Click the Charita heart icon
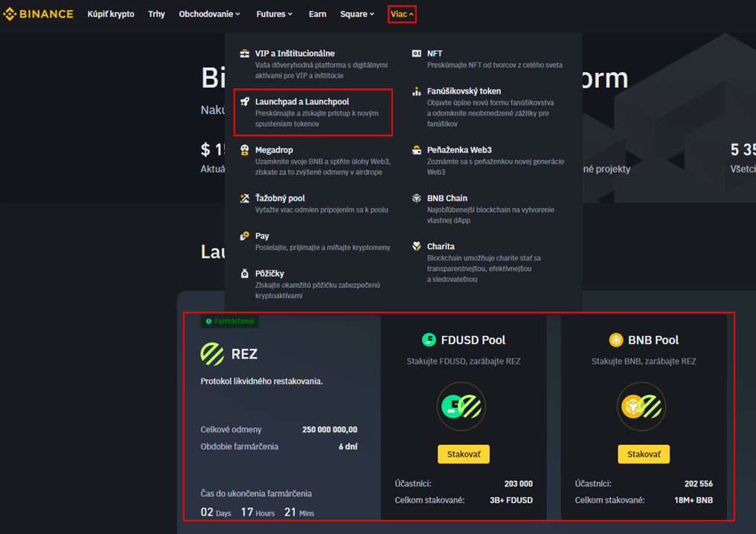 [x=417, y=246]
